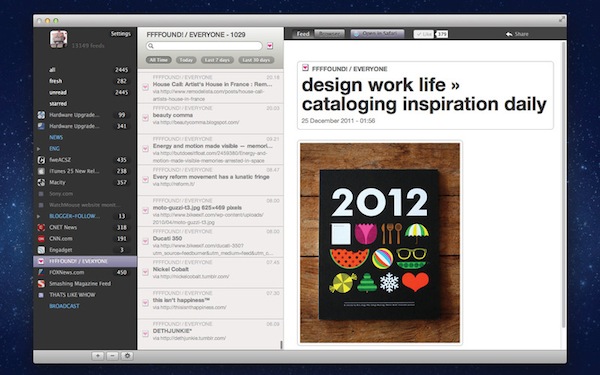Open the BROADCAST folder label
Viewport: 600px width, 375px height.
click(64, 306)
